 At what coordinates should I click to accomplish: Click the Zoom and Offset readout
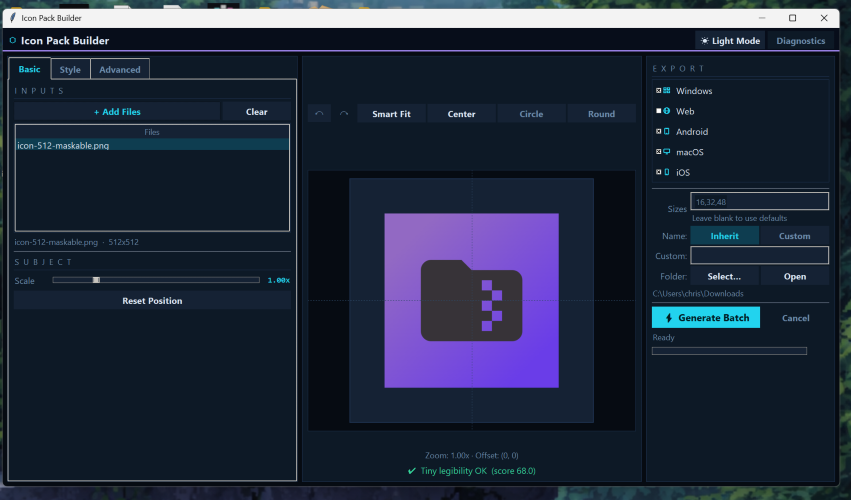point(471,455)
